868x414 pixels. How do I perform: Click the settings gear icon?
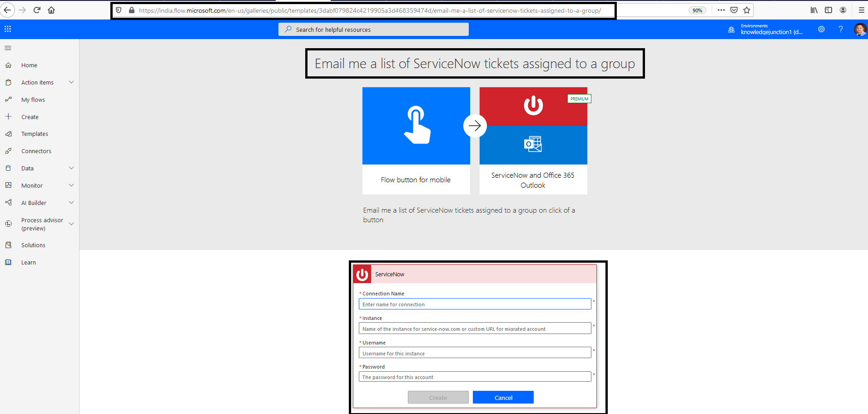[x=821, y=29]
